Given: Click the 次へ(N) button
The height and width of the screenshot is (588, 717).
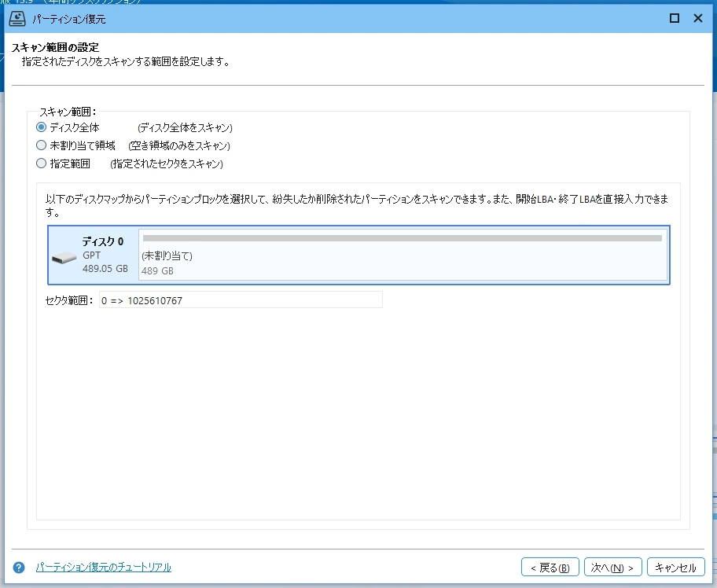Looking at the screenshot, I should (612, 568).
